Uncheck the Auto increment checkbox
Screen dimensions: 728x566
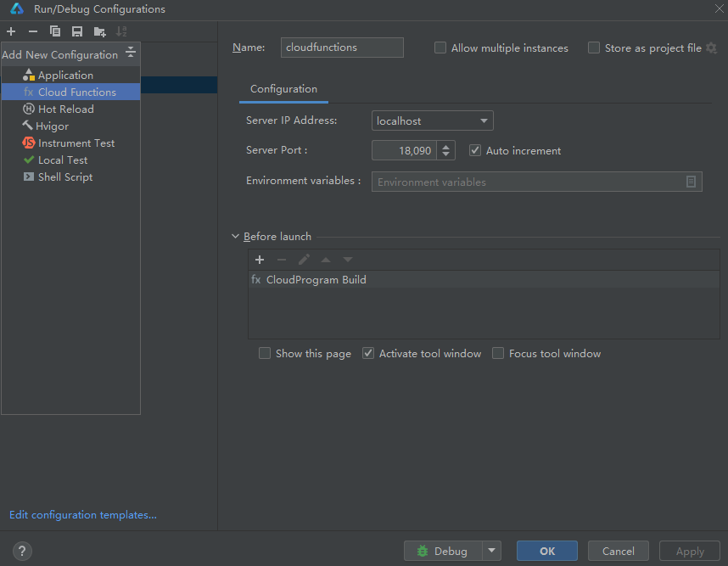[475, 150]
